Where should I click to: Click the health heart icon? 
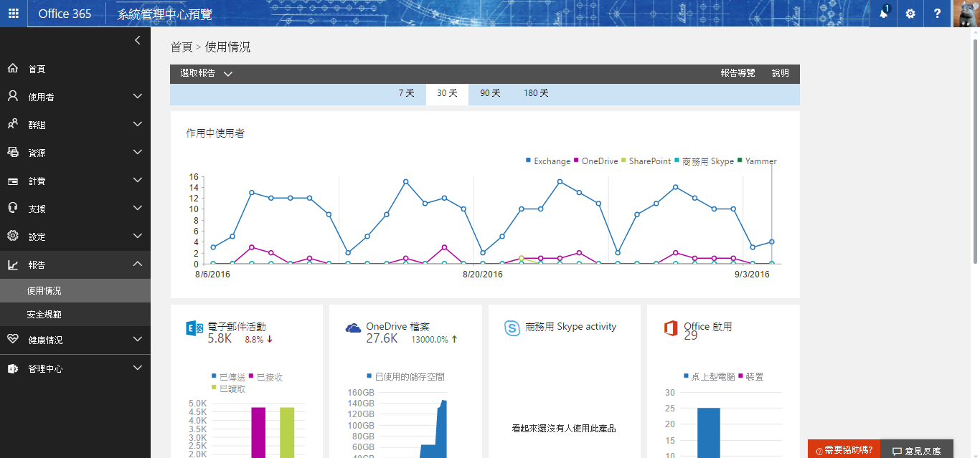point(13,340)
